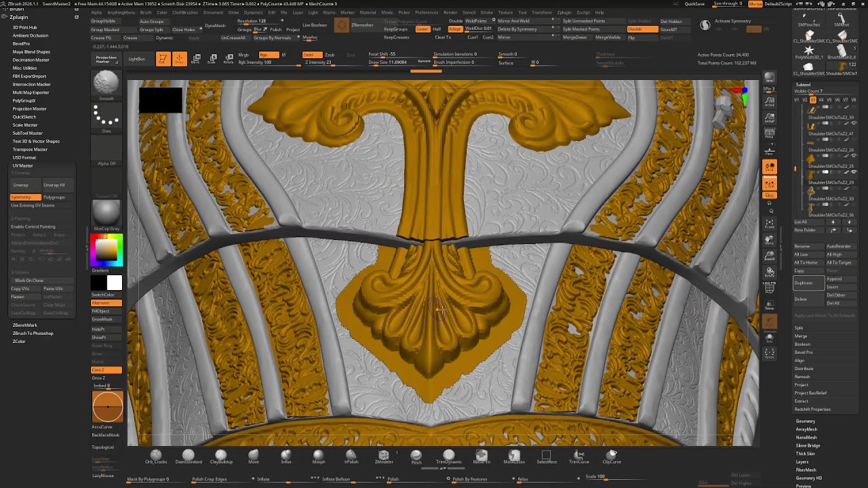This screenshot has height=488, width=868.
Task: Toggle Live Boolean mode
Action: point(314,25)
